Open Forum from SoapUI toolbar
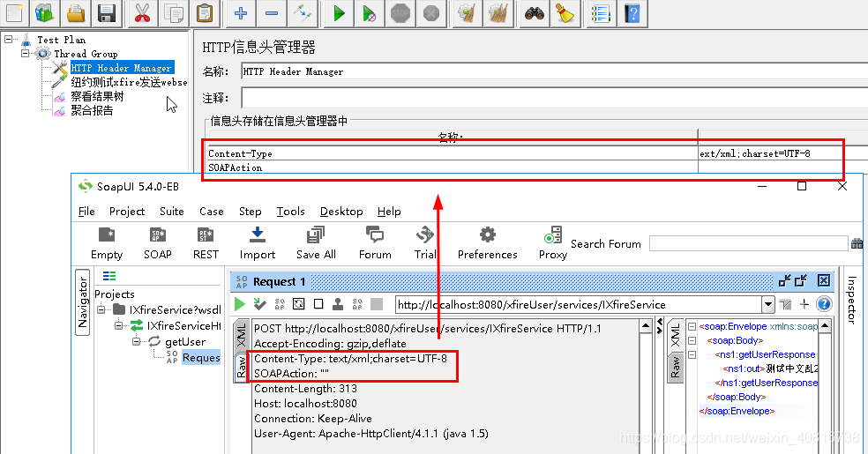This screenshot has height=454, width=868. [x=375, y=243]
